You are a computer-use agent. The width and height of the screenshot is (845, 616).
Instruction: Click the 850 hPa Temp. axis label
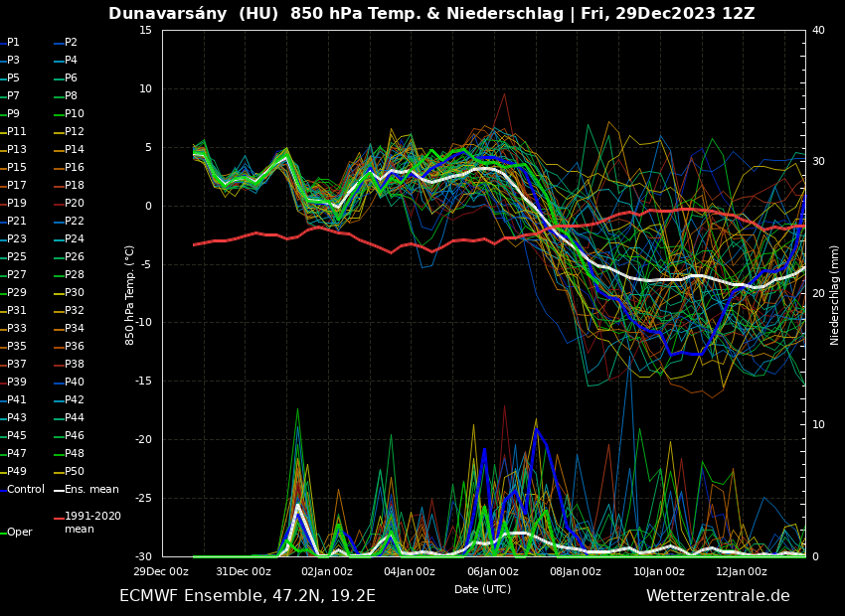click(x=130, y=294)
